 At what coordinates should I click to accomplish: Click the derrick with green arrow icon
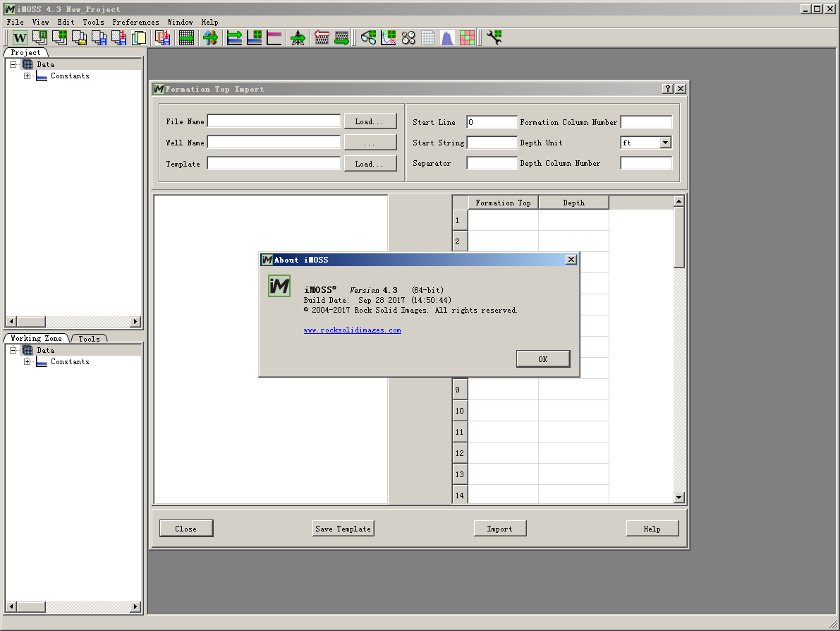298,37
